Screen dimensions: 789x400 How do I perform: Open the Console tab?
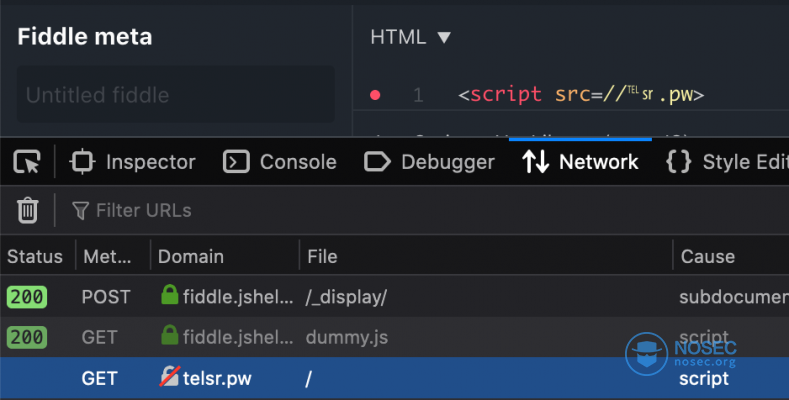pos(280,162)
